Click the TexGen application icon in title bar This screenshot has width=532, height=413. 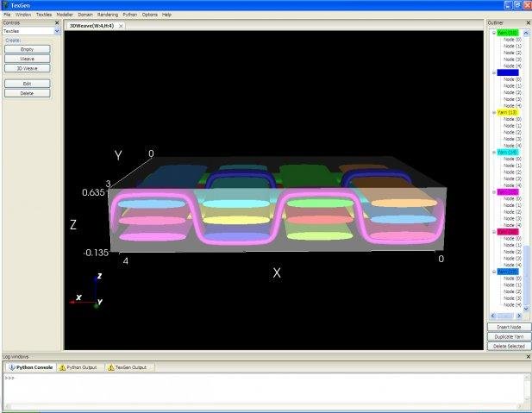click(x=5, y=5)
